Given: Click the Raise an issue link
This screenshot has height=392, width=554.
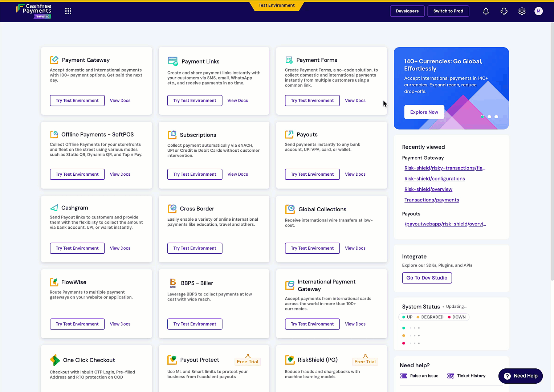Looking at the screenshot, I should (424, 376).
